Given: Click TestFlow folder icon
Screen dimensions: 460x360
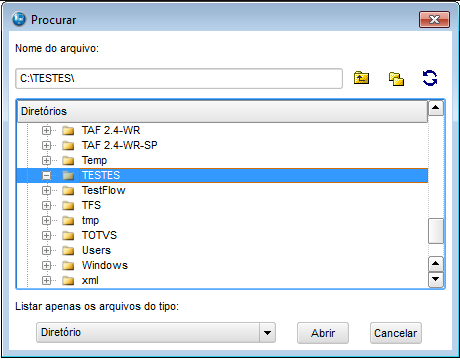Looking at the screenshot, I should [68, 190].
